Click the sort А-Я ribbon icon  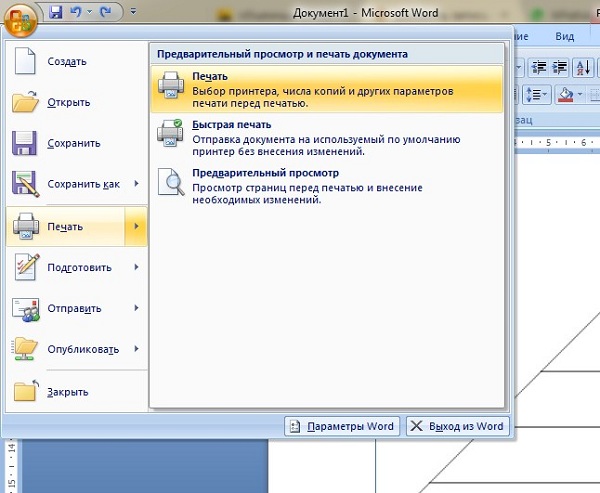(x=583, y=68)
